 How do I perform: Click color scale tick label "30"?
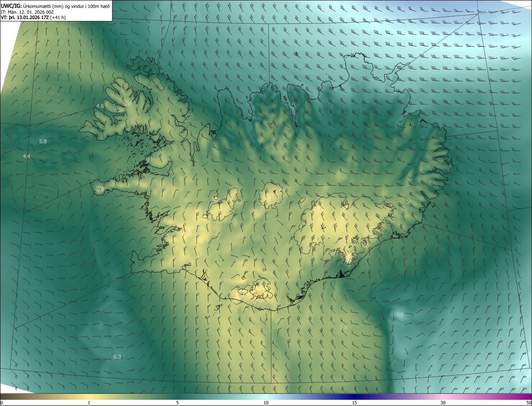(443, 403)
